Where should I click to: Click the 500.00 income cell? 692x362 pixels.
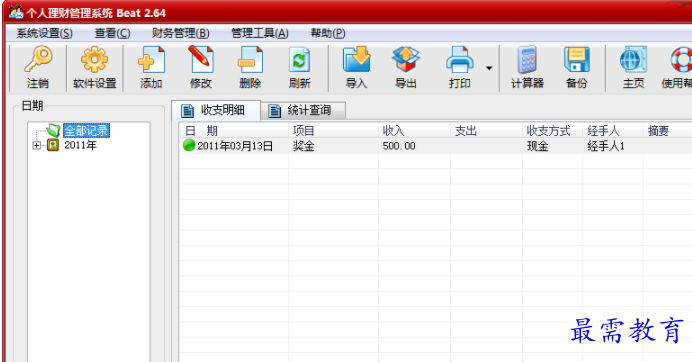(x=399, y=146)
